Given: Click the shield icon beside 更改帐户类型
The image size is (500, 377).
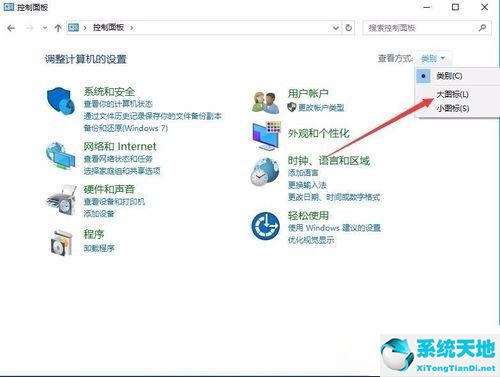Looking at the screenshot, I should click(x=292, y=107).
